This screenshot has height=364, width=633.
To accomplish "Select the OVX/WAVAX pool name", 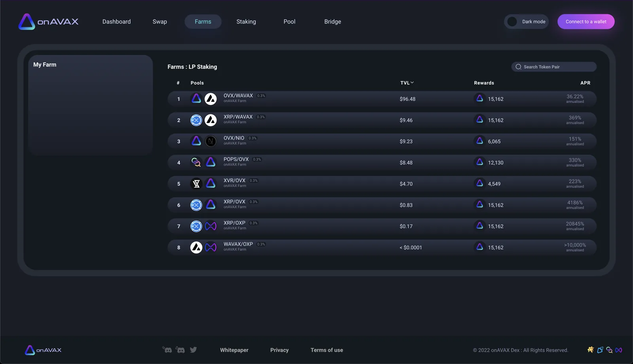I will pyautogui.click(x=238, y=96).
